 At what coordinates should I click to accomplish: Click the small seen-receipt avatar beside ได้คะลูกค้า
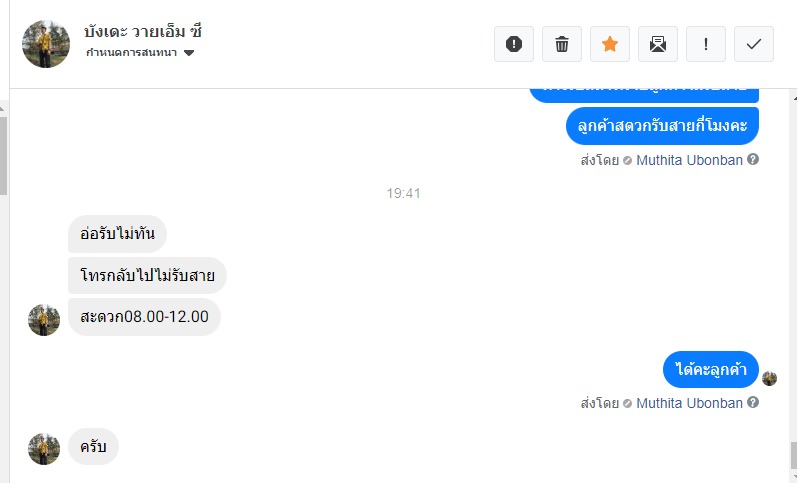(769, 378)
